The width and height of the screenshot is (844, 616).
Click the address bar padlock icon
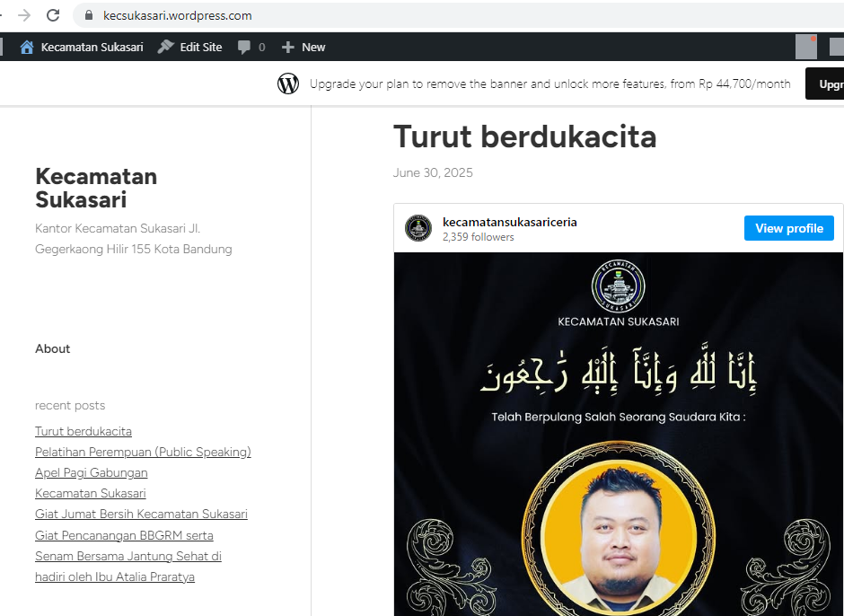coord(88,15)
